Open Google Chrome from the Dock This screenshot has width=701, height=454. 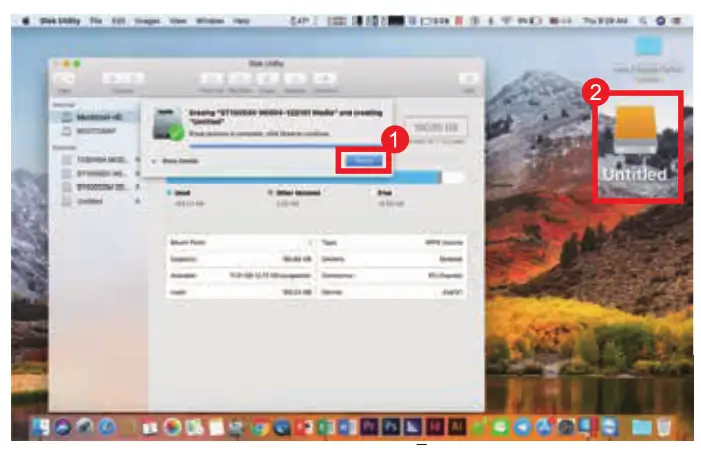pos(260,428)
